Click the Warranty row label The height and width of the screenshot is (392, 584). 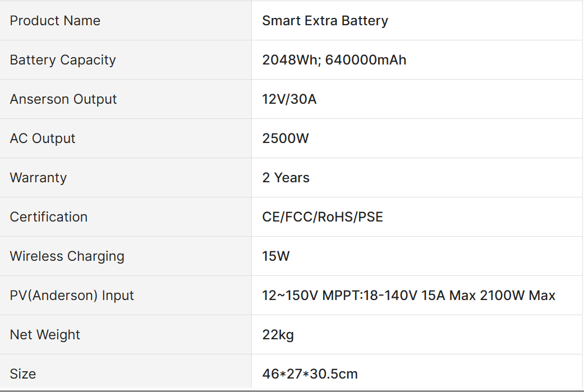38,178
